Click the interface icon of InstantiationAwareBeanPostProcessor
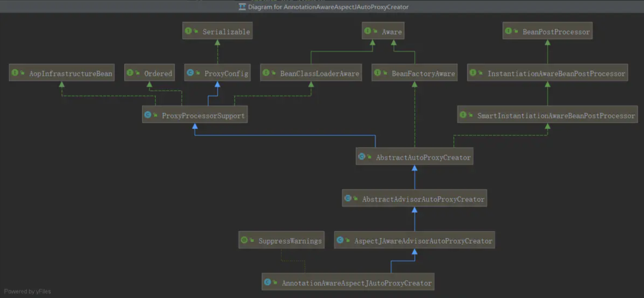 [x=473, y=73]
